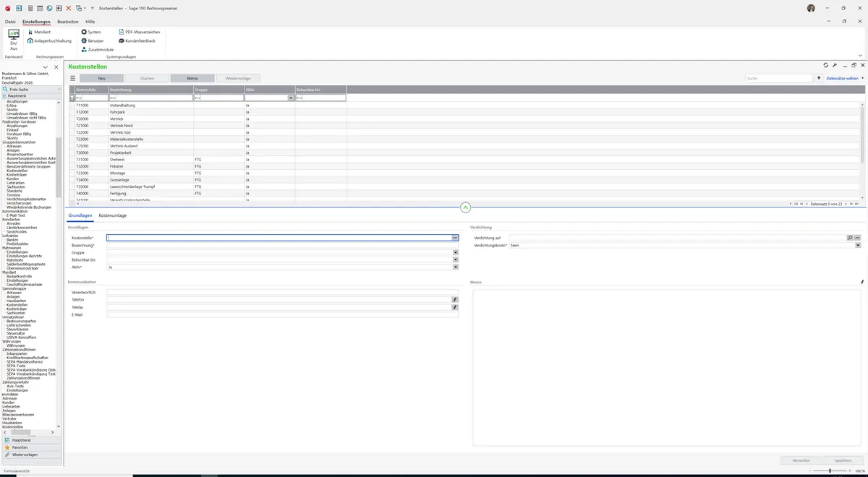Click the Neu button
This screenshot has width=868, height=477.
(101, 78)
